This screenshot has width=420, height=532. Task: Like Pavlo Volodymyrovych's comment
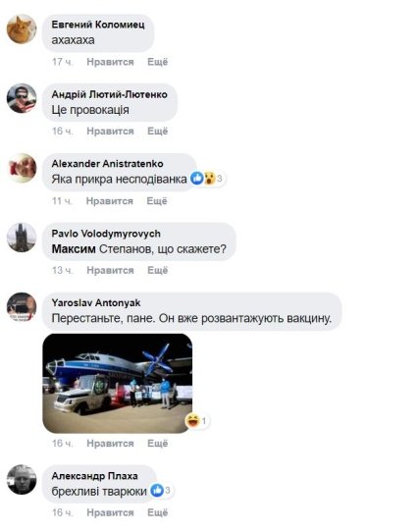pyautogui.click(x=110, y=270)
